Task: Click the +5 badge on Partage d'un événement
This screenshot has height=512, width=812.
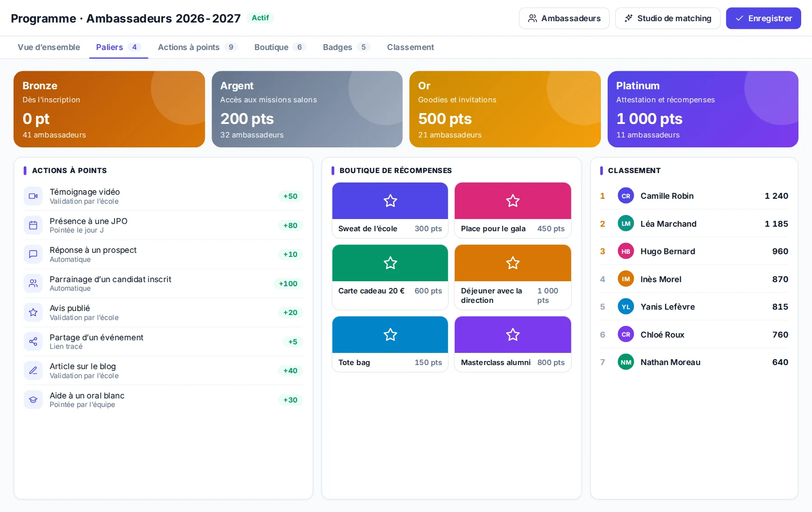Action: click(293, 342)
